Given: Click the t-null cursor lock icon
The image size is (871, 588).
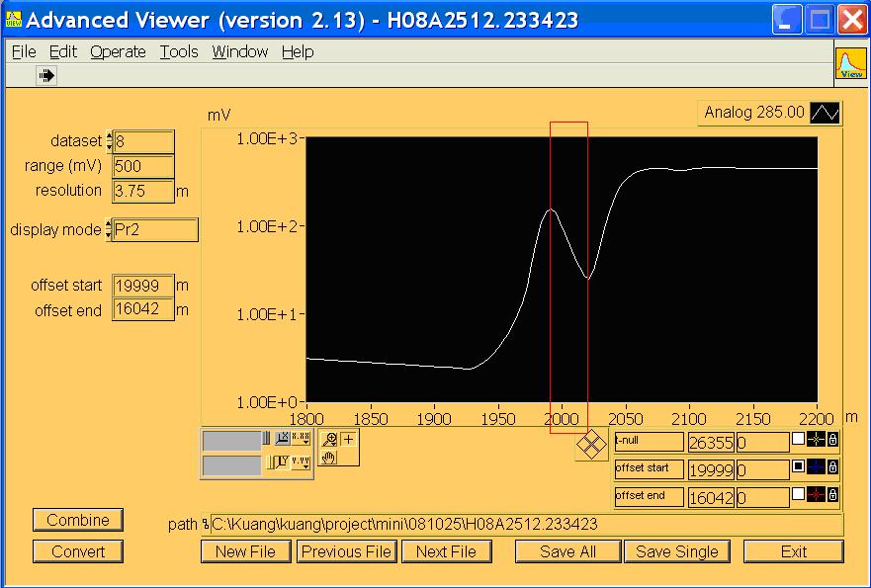Looking at the screenshot, I should [x=832, y=441].
